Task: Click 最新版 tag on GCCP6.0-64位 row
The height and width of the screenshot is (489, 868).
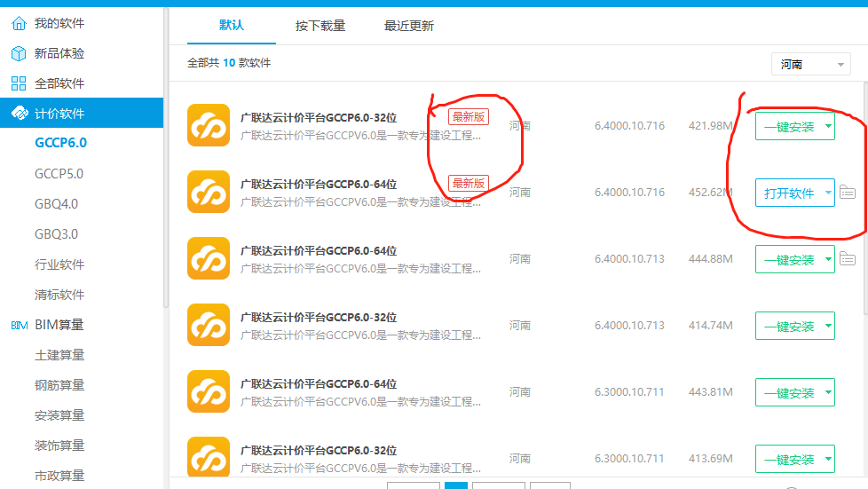Action: tap(469, 184)
